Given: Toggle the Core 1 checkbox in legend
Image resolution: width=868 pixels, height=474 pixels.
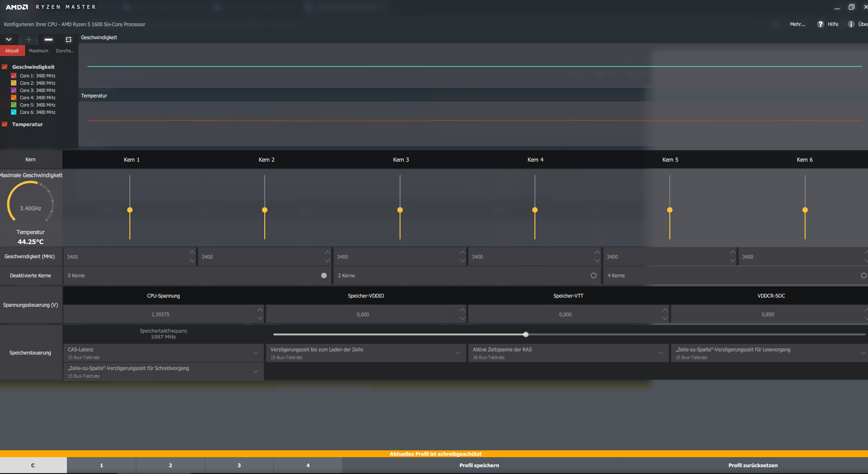Looking at the screenshot, I should [x=14, y=76].
